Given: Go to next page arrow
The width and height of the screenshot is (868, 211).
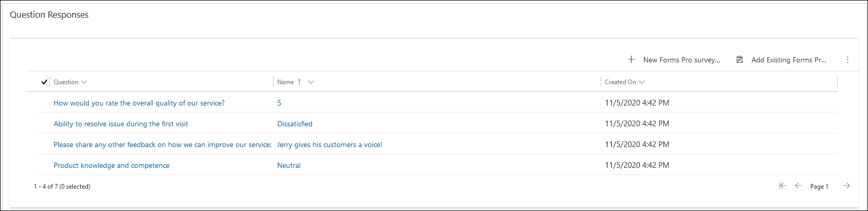Looking at the screenshot, I should coord(847,186).
